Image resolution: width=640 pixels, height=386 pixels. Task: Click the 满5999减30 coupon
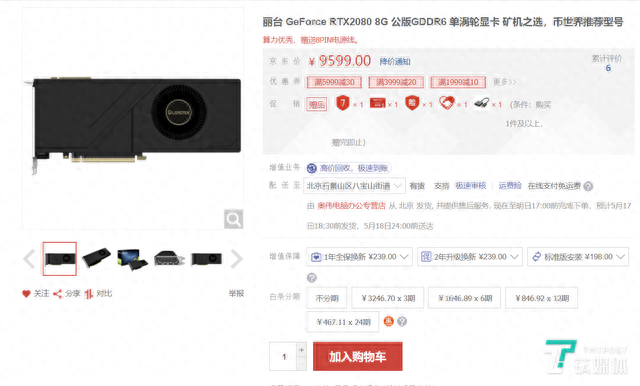(x=334, y=82)
